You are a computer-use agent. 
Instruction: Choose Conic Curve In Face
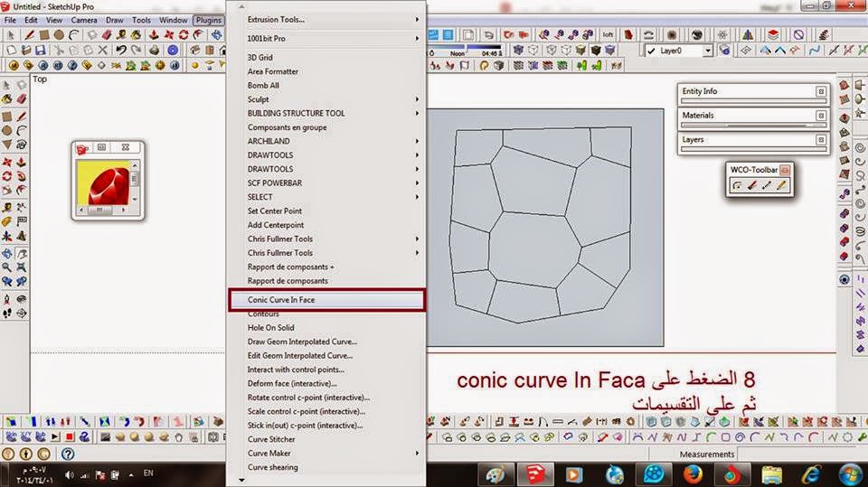coord(326,300)
